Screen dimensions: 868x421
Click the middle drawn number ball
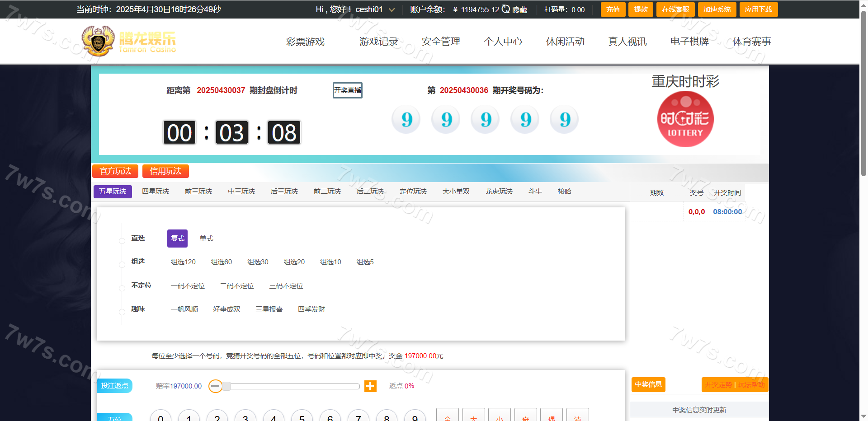coord(485,120)
